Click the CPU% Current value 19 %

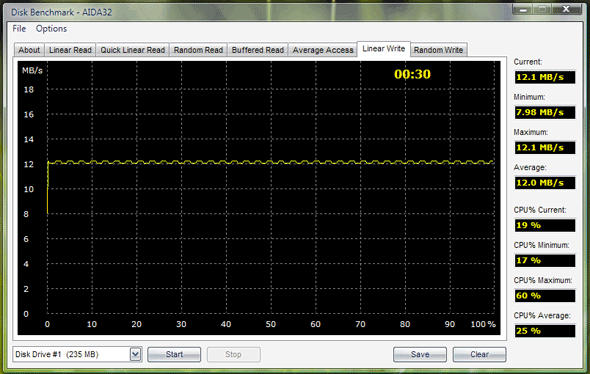tap(545, 225)
